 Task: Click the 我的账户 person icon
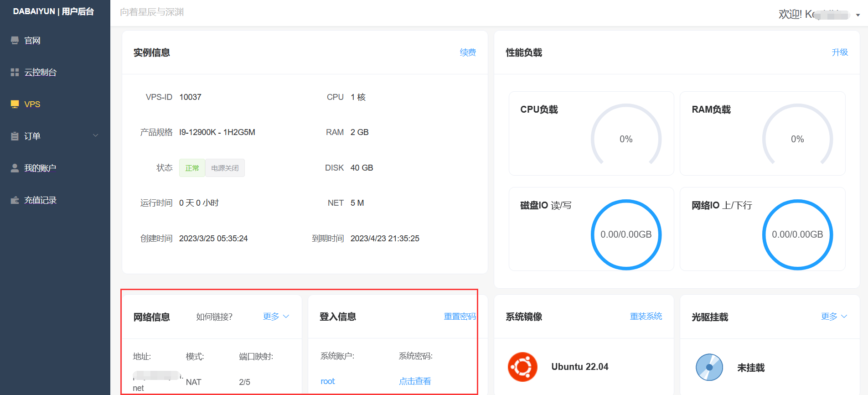tap(15, 168)
